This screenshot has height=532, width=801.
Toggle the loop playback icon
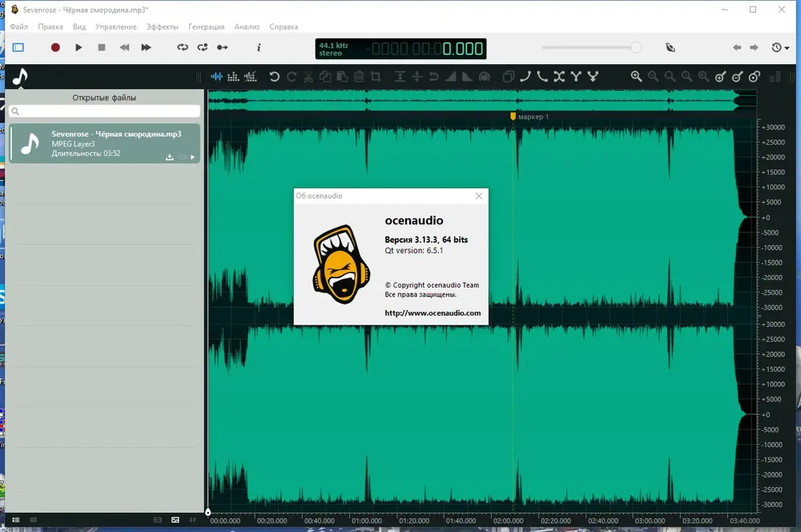(183, 47)
